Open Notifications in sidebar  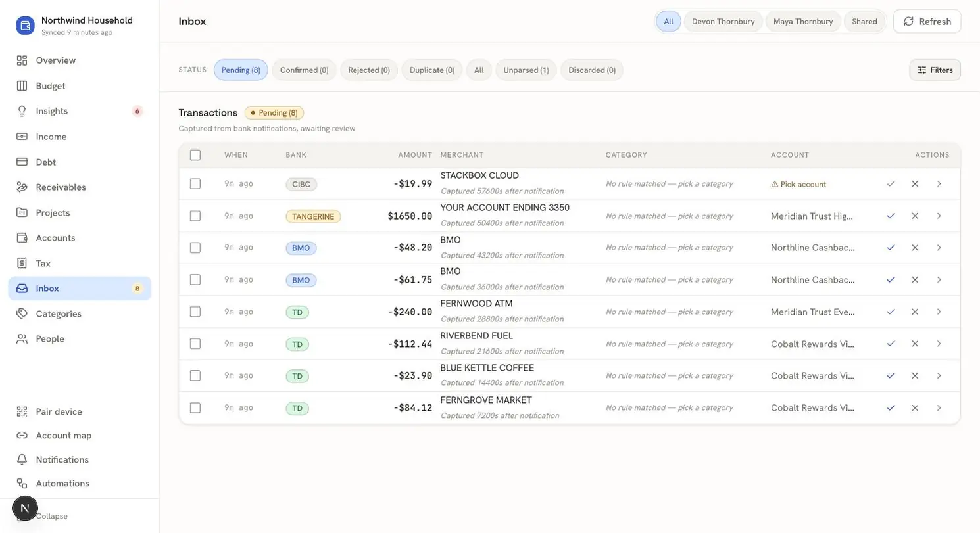[80, 459]
